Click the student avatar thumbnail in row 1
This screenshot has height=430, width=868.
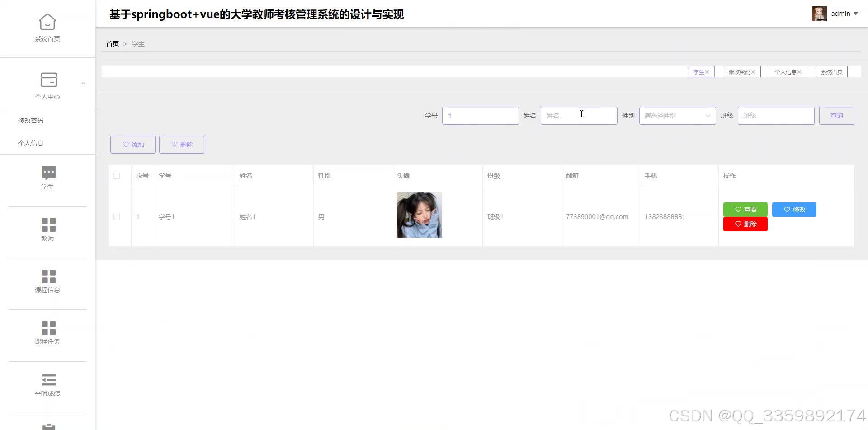(420, 215)
